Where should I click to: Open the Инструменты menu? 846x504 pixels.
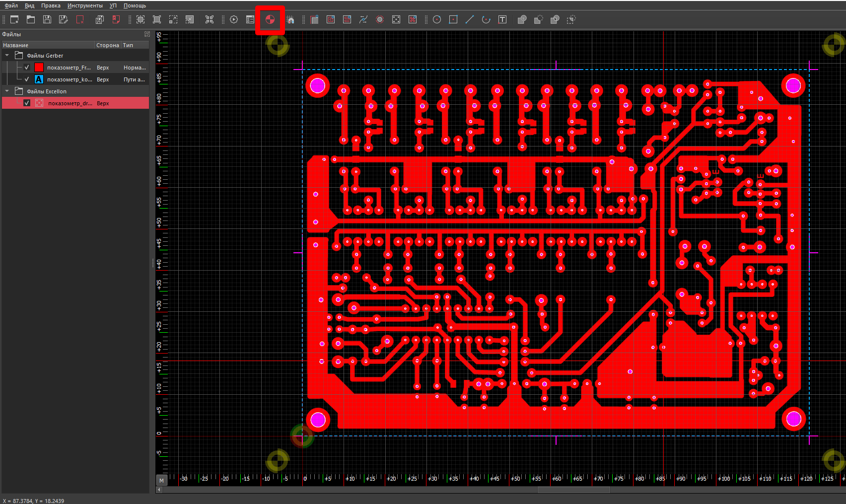[x=85, y=5]
